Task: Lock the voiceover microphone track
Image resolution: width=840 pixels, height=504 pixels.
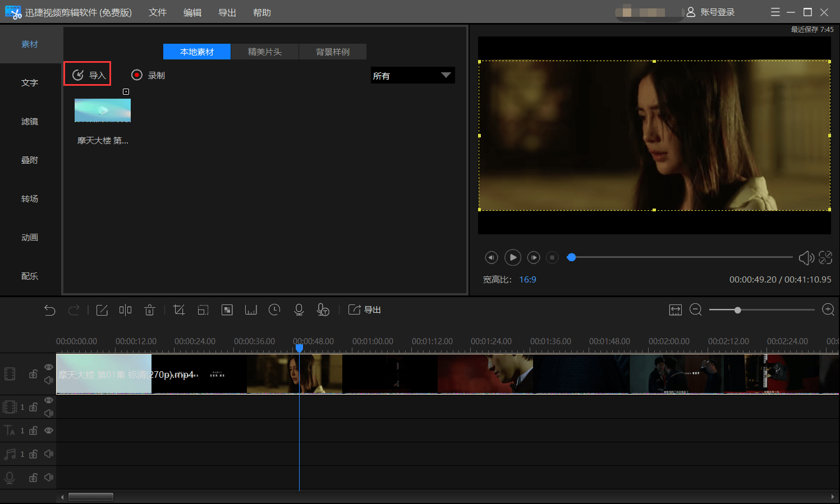Action: (x=33, y=478)
